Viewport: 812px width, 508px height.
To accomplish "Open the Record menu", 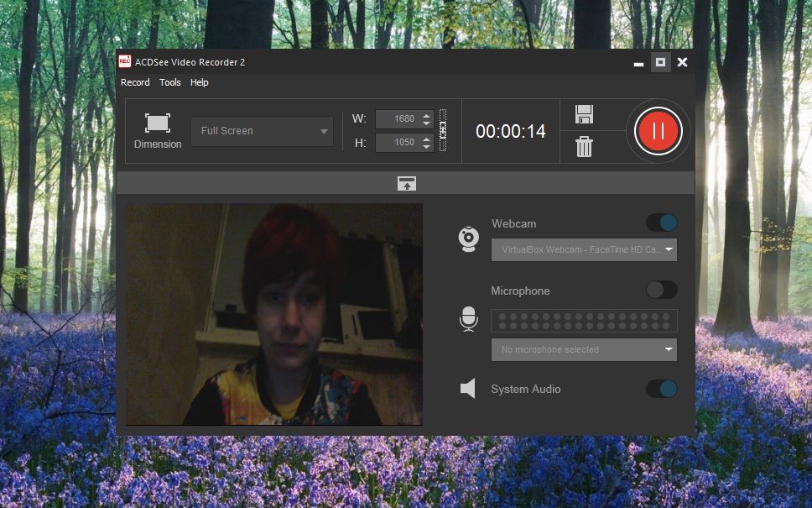I will 135,82.
